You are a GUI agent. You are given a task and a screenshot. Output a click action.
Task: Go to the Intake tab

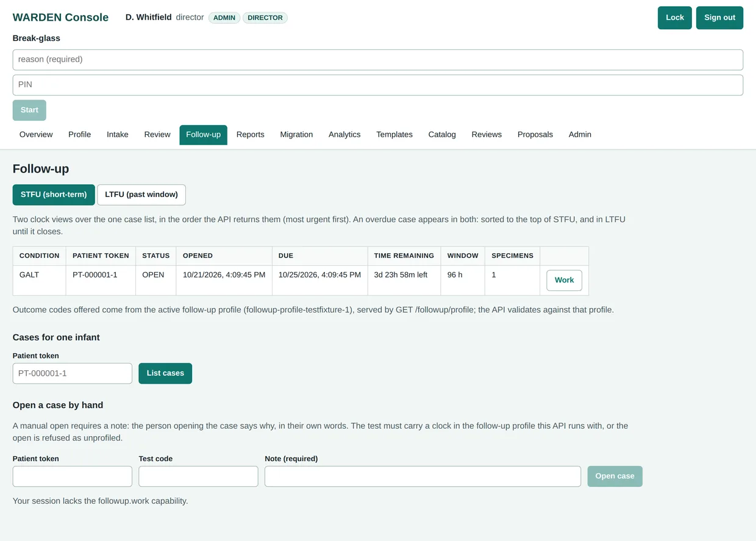pos(118,135)
